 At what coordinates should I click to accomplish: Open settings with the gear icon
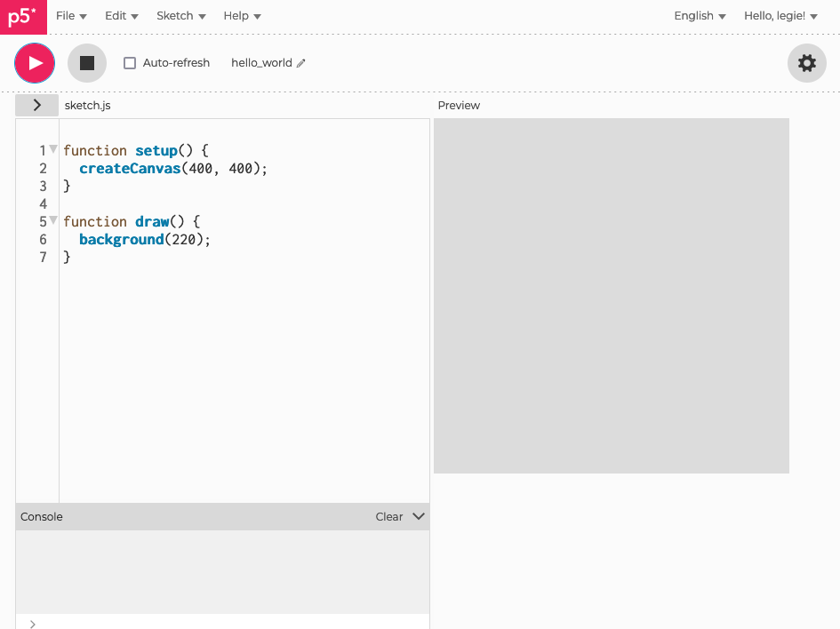[806, 63]
